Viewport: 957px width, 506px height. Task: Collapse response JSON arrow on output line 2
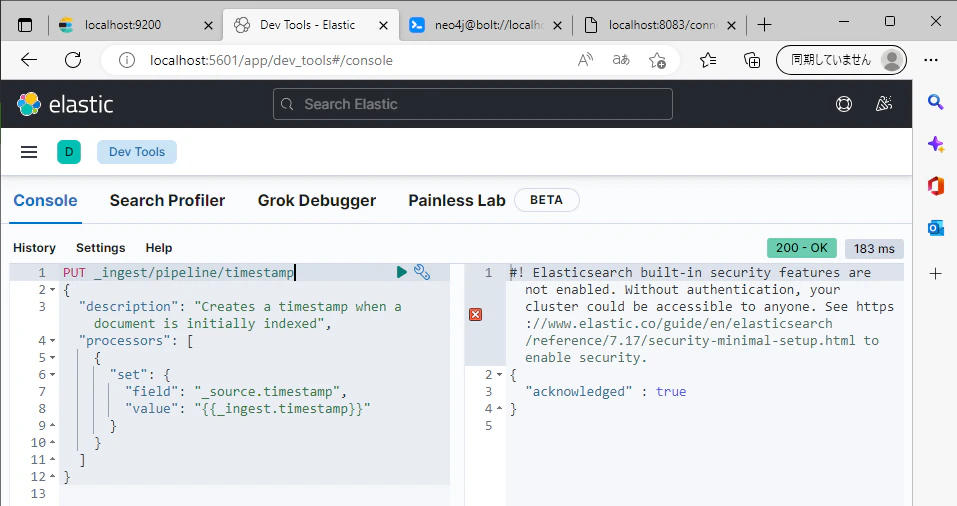click(499, 375)
